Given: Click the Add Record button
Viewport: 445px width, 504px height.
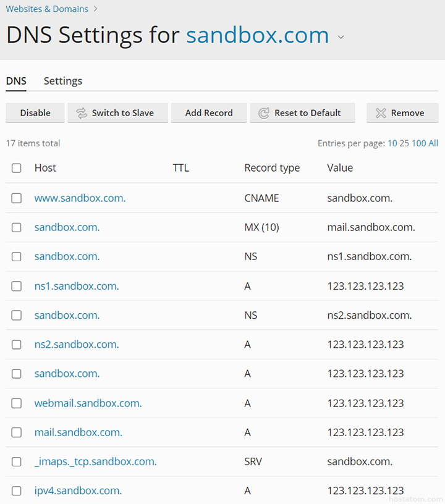Looking at the screenshot, I should (x=209, y=113).
